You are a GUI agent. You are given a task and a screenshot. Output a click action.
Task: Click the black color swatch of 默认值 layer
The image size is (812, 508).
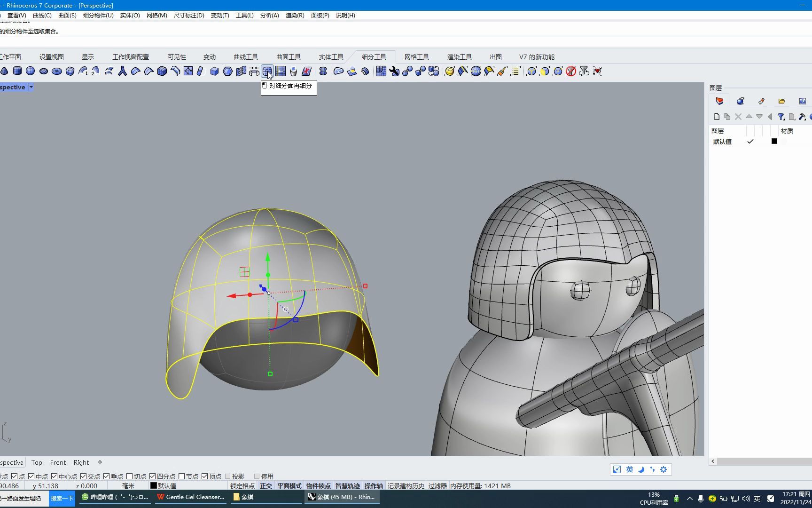(x=774, y=141)
